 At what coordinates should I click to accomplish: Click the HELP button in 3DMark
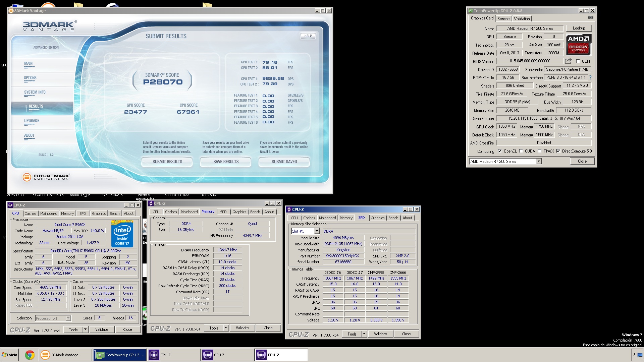tap(308, 36)
